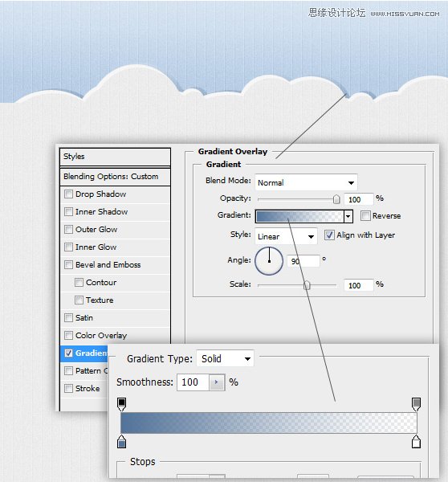Uncheck Align with Layer checkbox
Screen dimensions: 448x482
coord(329,235)
